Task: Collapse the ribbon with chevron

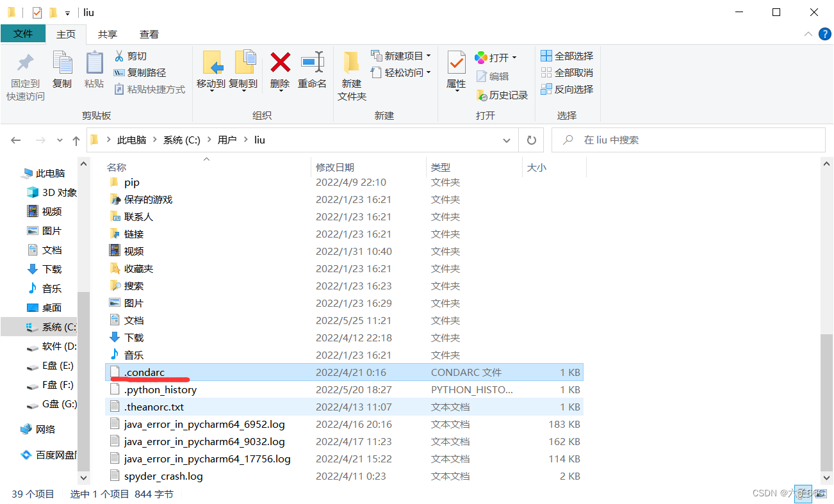Action: pos(809,34)
